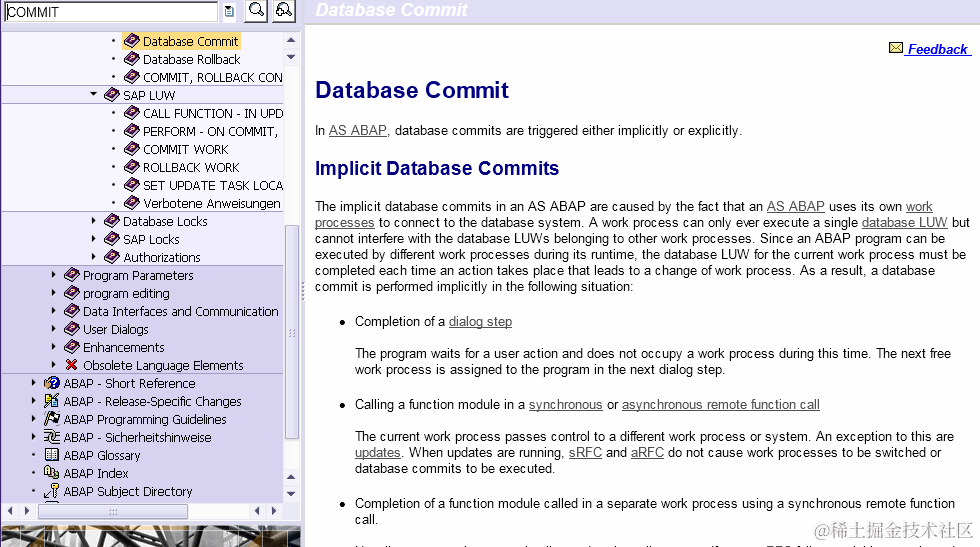
Task: Click the ABAP Programming Guidelines icon
Action: (52, 419)
